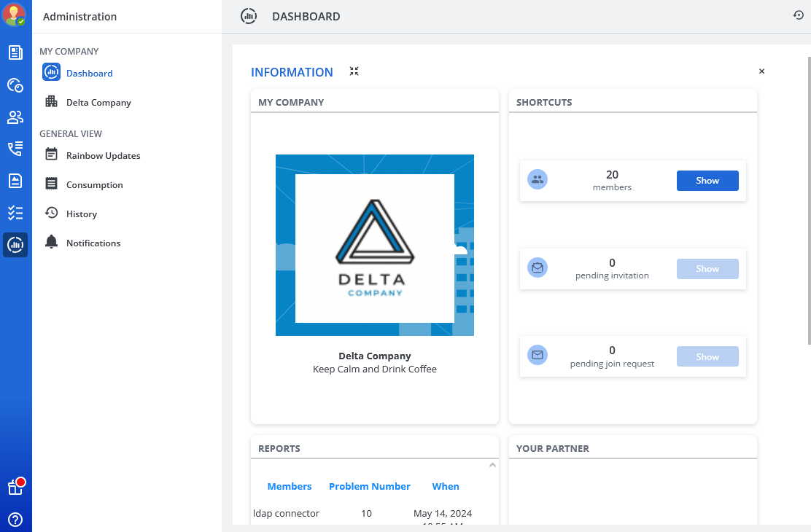The width and height of the screenshot is (811, 532).
Task: Close the Information panel with X
Action: [x=761, y=71]
